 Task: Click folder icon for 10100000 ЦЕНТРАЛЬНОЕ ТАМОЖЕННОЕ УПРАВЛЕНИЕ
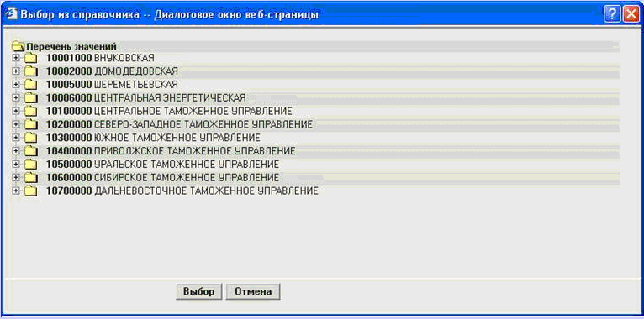pyautogui.click(x=31, y=111)
